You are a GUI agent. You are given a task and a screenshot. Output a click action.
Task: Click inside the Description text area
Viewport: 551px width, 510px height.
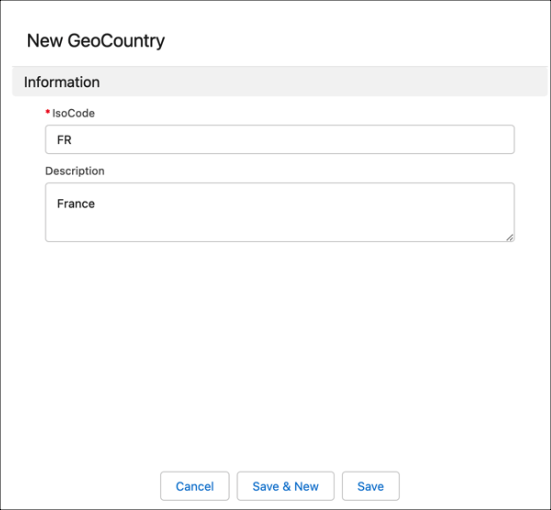point(280,212)
